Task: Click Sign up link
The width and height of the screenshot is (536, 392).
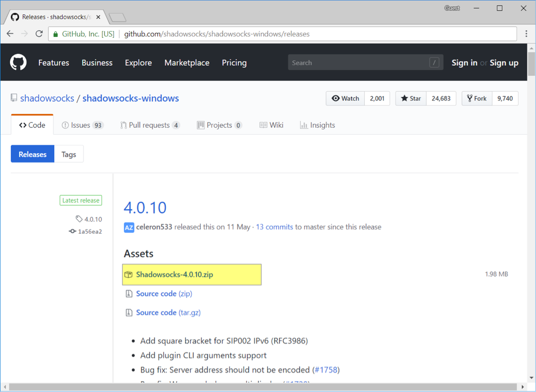Action: coord(504,63)
